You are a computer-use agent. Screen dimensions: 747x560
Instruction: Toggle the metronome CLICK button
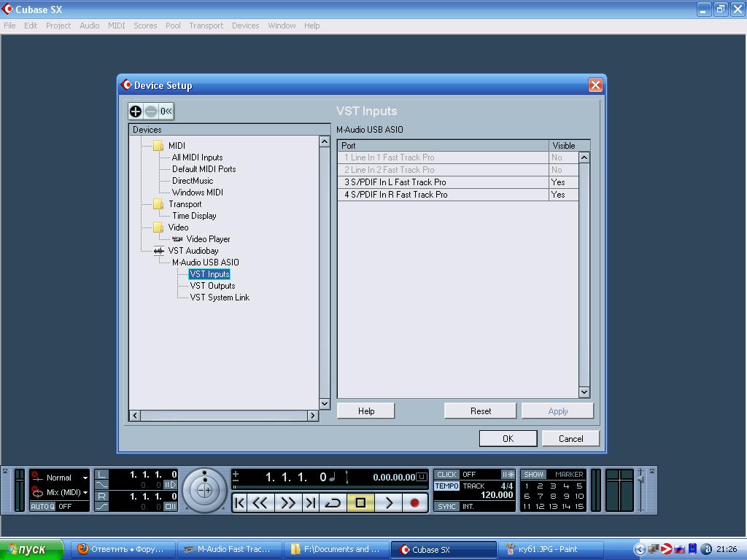(x=446, y=474)
